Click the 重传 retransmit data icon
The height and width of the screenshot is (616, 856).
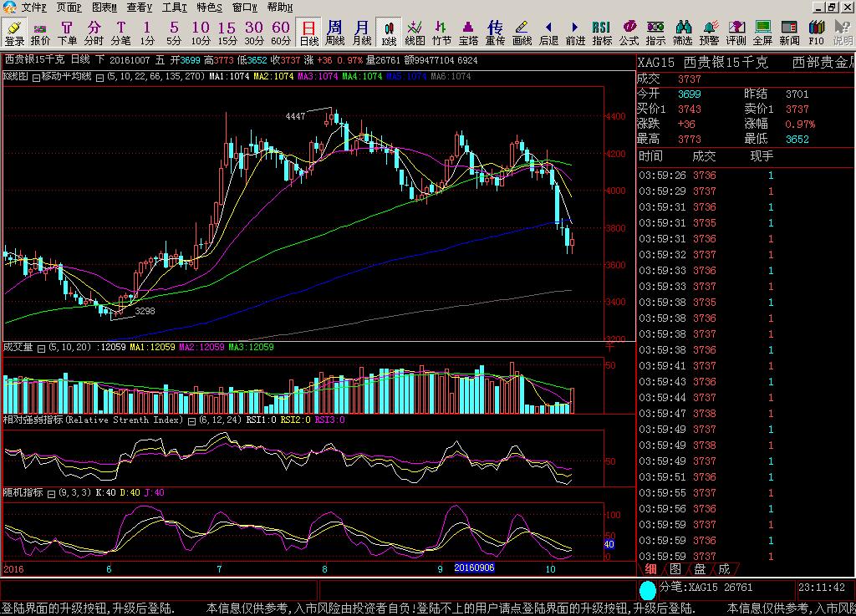pos(495,33)
